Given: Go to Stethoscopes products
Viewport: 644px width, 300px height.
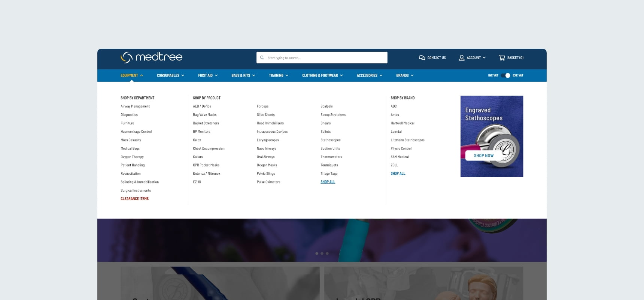Looking at the screenshot, I should coord(331,140).
